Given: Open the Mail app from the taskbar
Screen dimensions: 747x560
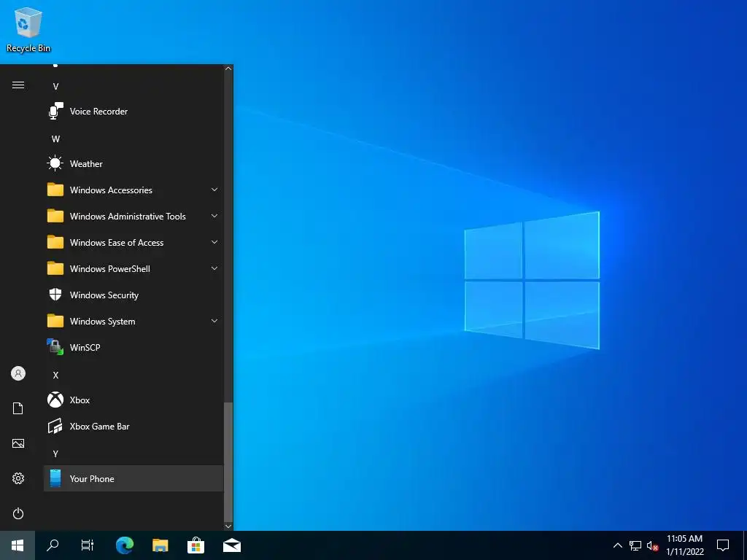Looking at the screenshot, I should [x=232, y=545].
